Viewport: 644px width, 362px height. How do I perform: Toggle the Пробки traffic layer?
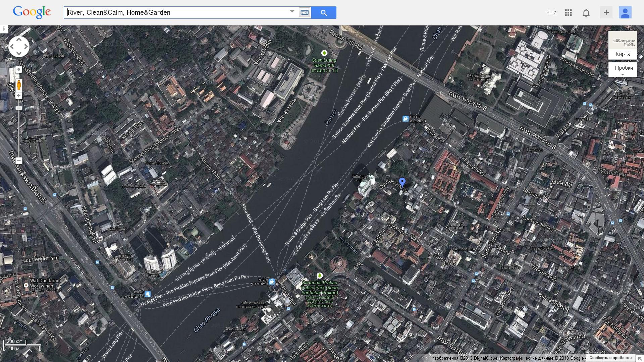click(x=624, y=68)
